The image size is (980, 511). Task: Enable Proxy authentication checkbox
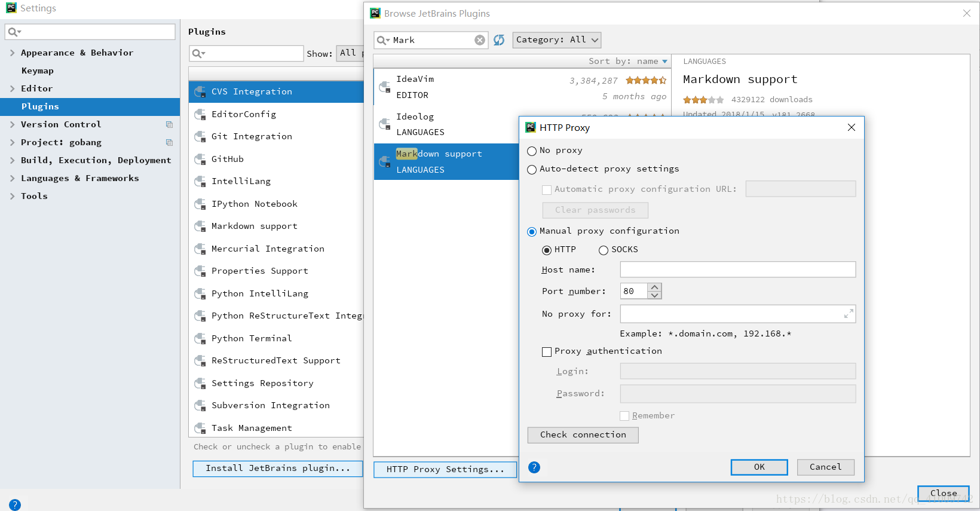pyautogui.click(x=547, y=352)
